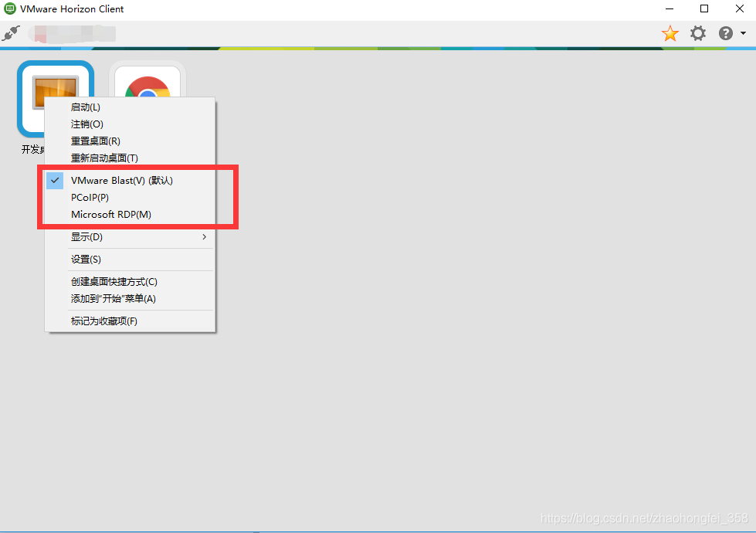Maximize the Horizon Client window

pos(704,8)
